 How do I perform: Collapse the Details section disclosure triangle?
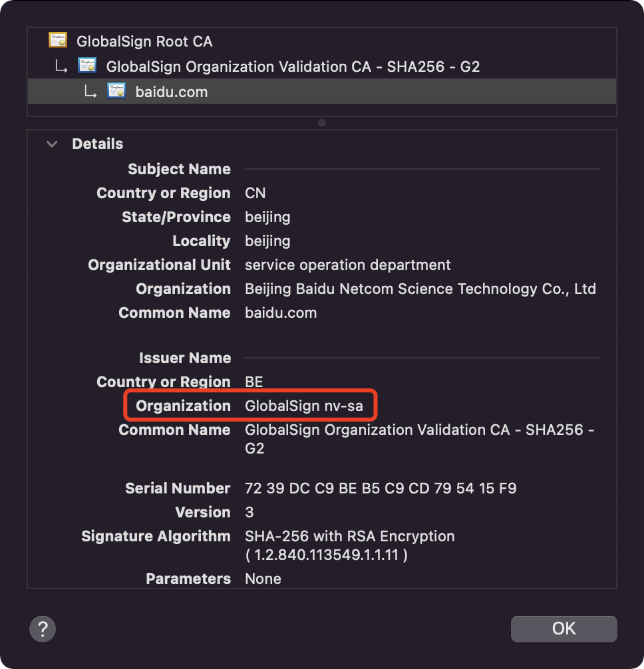[x=52, y=144]
